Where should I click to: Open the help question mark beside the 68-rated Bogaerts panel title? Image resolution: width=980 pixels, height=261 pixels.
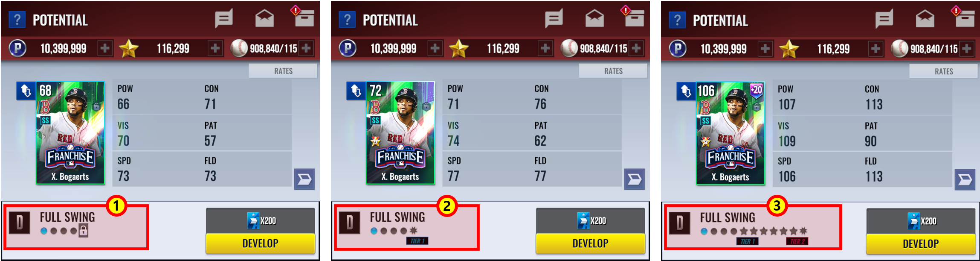(17, 20)
